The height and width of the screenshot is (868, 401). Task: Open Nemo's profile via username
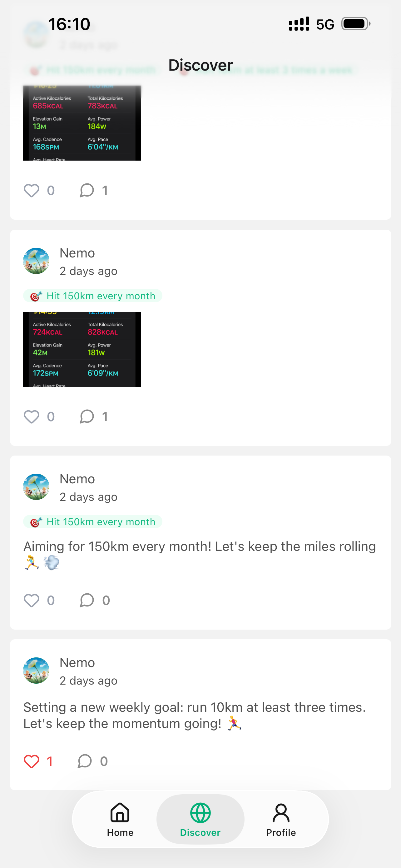click(77, 253)
